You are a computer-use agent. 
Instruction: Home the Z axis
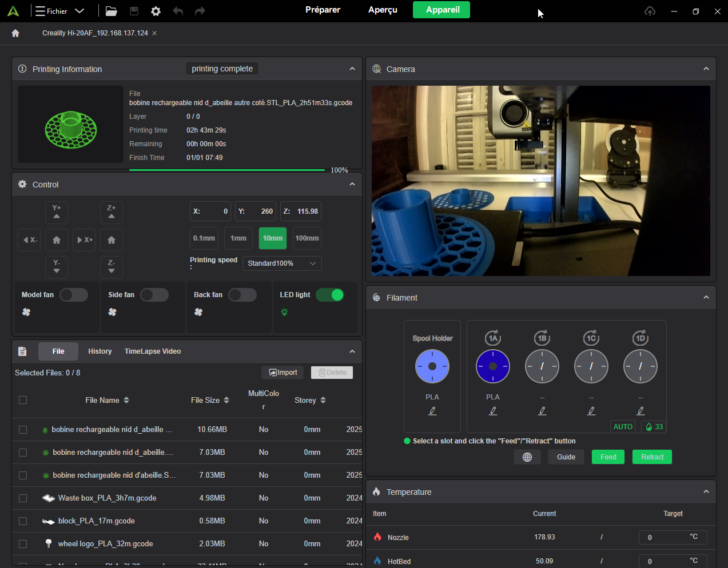coord(112,240)
